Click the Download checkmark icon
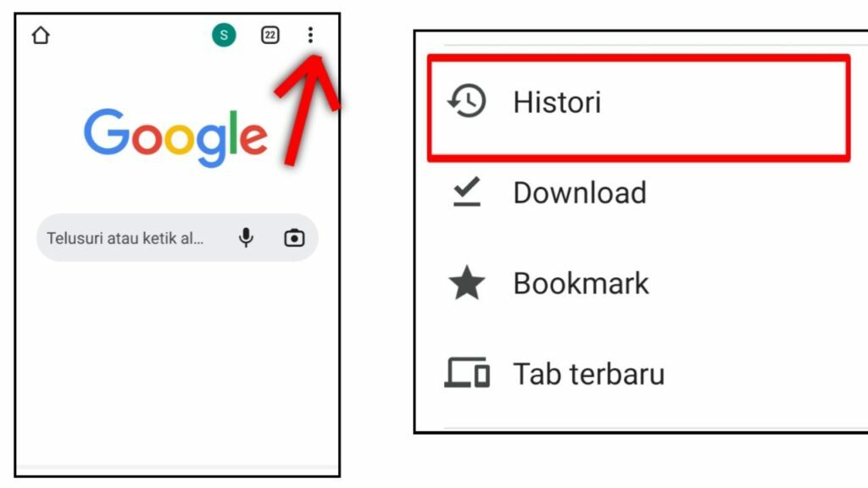 click(x=467, y=192)
